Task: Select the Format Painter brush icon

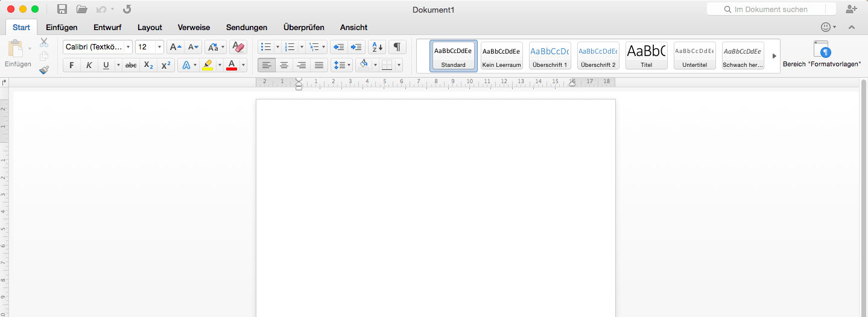Action: 44,70
